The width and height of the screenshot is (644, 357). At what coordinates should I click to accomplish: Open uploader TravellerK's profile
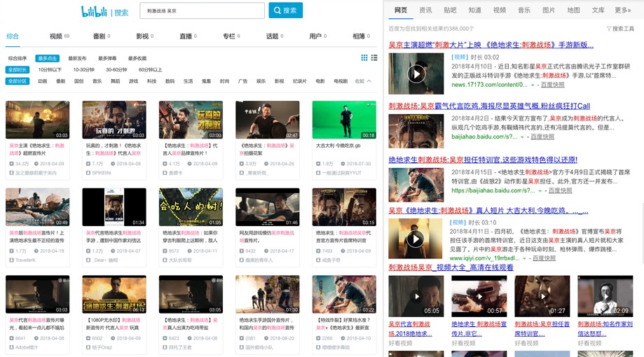(25, 260)
